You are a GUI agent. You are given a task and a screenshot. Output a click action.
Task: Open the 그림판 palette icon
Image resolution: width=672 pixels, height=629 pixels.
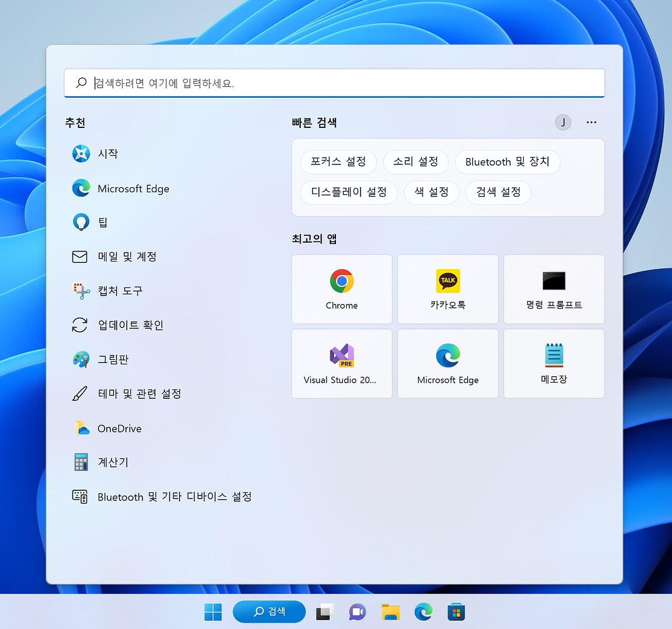tap(81, 359)
